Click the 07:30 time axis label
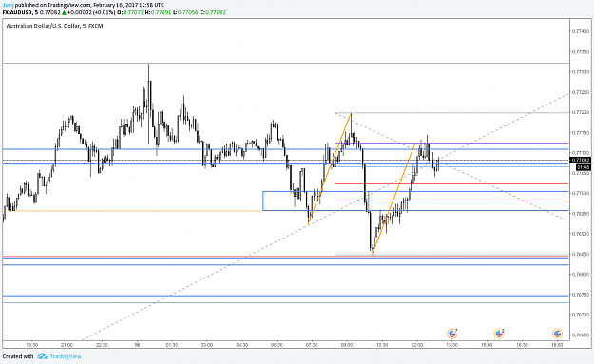The height and width of the screenshot is (364, 594). coord(312,345)
